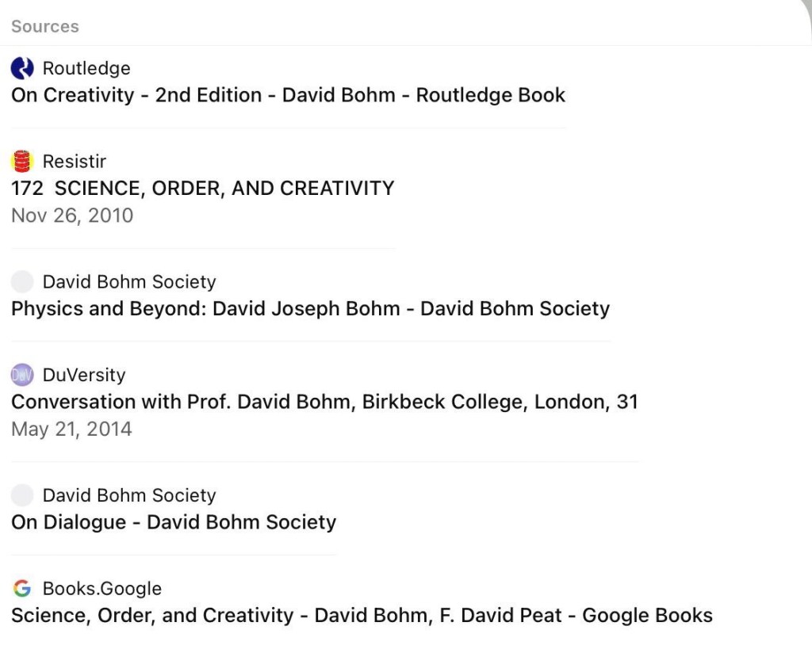
Task: Click the Nov 26, 2010 date
Action: (x=72, y=216)
